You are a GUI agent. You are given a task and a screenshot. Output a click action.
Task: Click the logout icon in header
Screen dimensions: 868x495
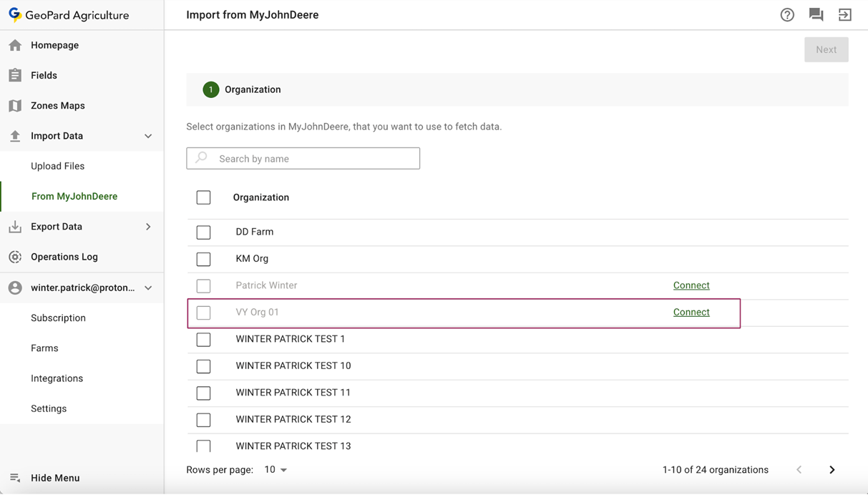click(845, 15)
